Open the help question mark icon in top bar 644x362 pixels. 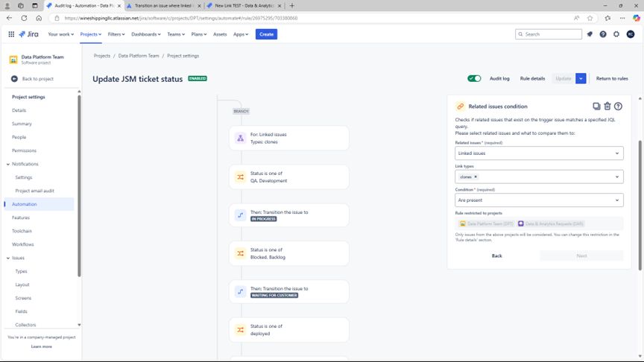(602, 34)
